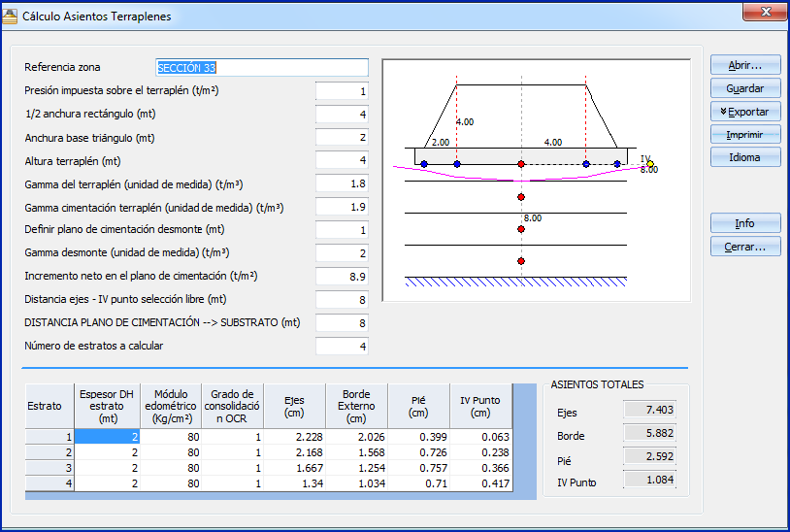This screenshot has height=532, width=790.
Task: Click total IV Punto result 1.084
Action: coord(649,480)
